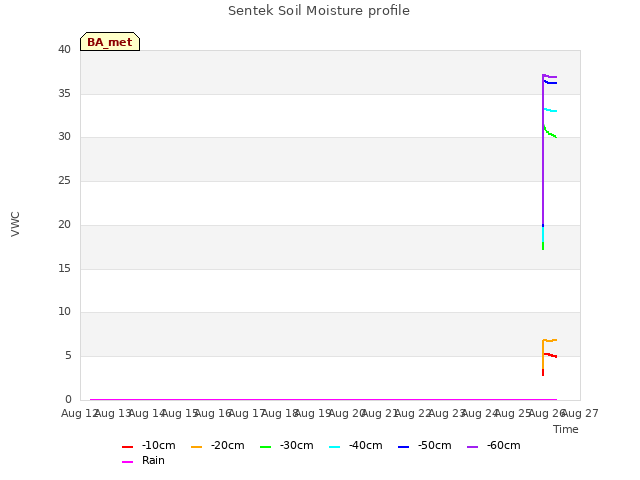The image size is (640, 480).
Task: Click the orange -20cm data line near 7
Action: [551, 340]
